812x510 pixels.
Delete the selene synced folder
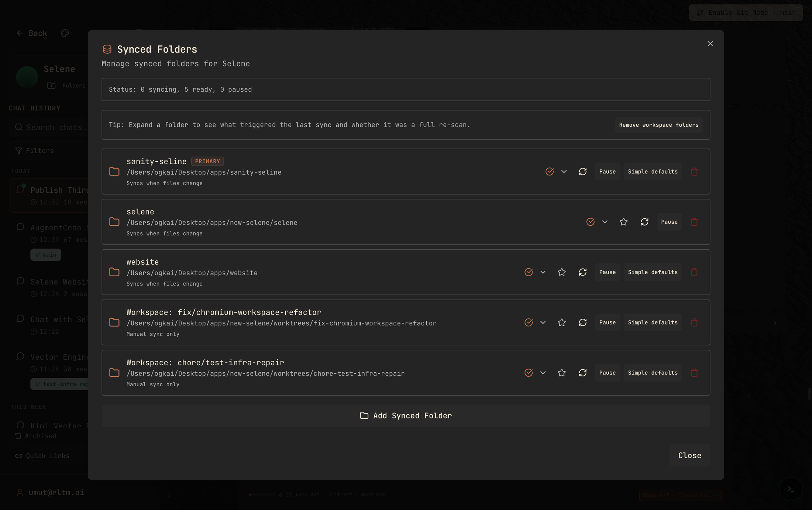(694, 222)
